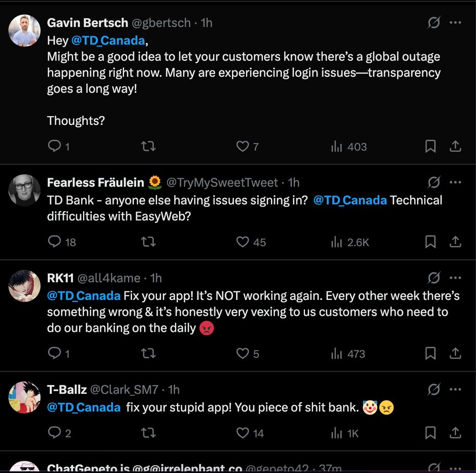Click RK11's avatar image
Viewport: 476px width, 473px height.
click(24, 286)
